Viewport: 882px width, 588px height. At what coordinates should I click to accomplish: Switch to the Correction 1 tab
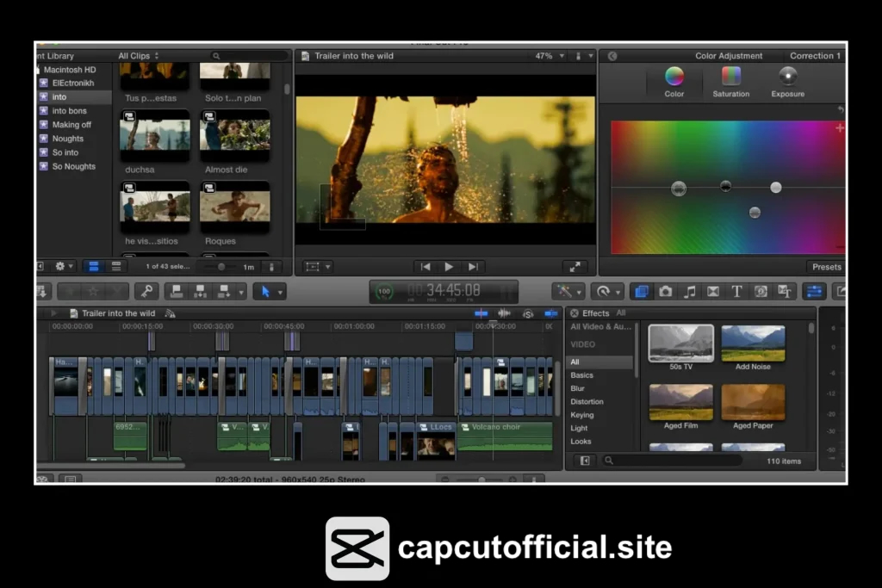[x=814, y=55]
